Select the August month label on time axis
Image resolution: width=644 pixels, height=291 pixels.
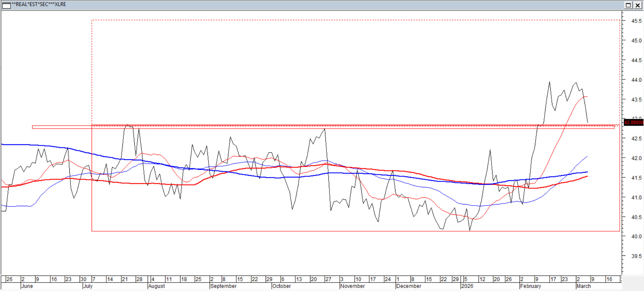(157, 286)
